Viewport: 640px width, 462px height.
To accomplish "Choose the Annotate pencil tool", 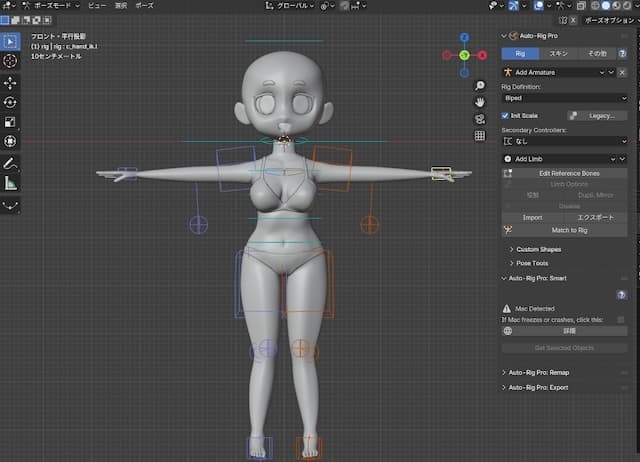I will click(10, 162).
